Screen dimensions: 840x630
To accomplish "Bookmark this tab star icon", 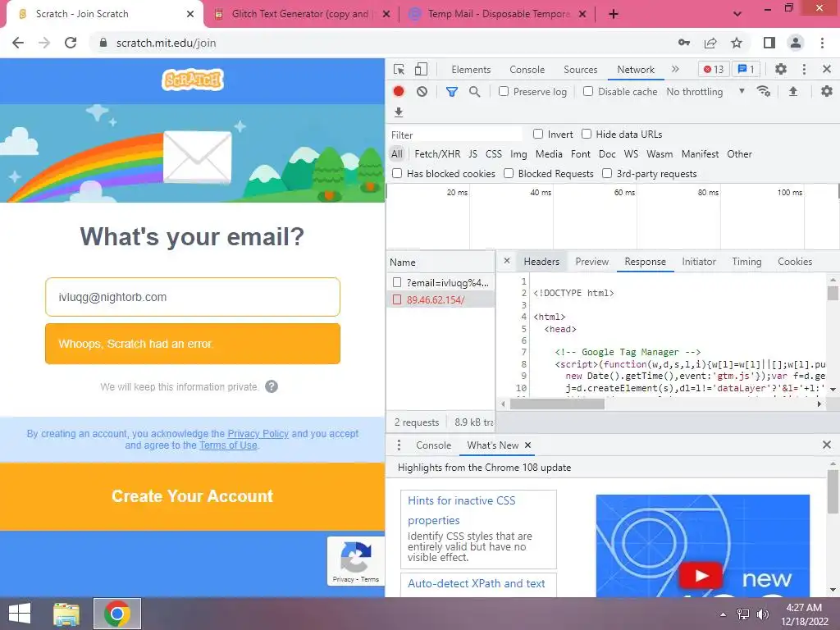I will click(737, 43).
